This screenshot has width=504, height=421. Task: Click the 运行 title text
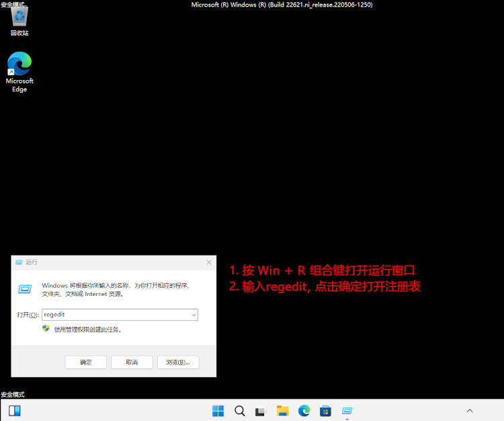coord(32,262)
